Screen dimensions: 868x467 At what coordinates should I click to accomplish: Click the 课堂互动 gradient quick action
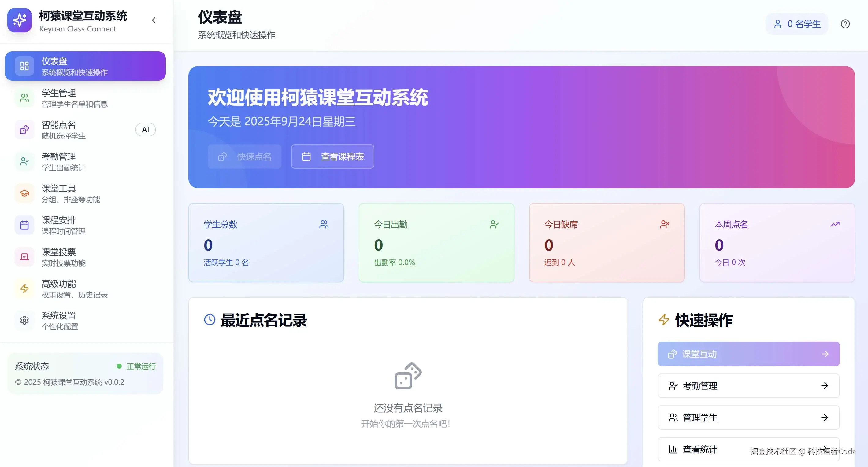coord(748,354)
